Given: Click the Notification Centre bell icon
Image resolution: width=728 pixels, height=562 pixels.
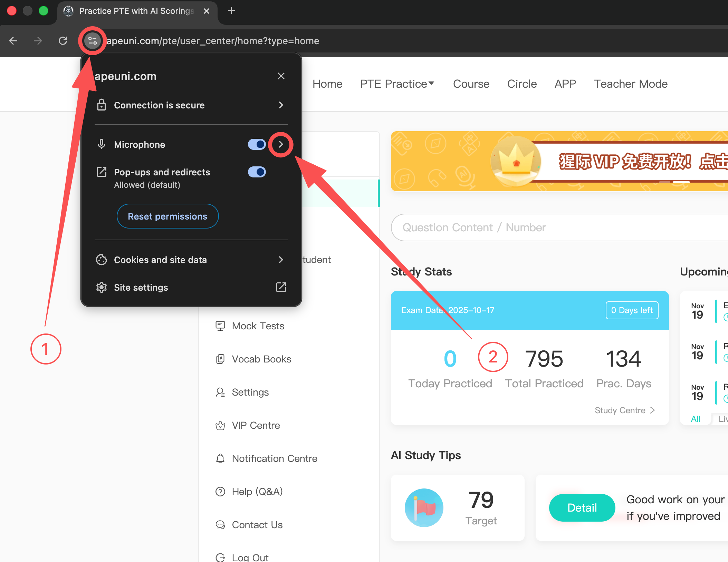Looking at the screenshot, I should click(220, 458).
